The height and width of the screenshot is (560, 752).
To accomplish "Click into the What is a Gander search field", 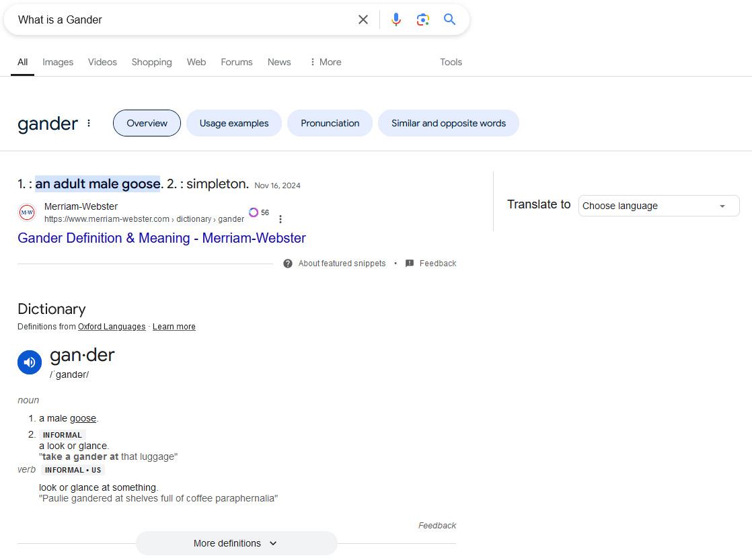I will pyautogui.click(x=185, y=19).
